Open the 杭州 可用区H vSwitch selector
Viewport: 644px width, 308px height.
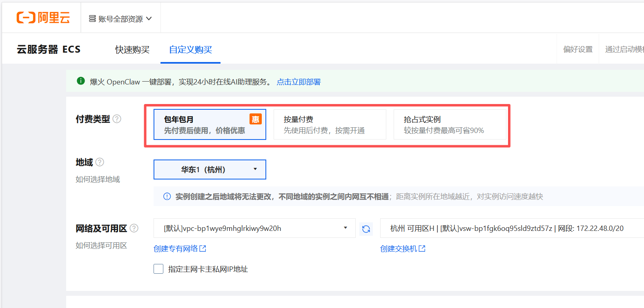pyautogui.click(x=512, y=228)
